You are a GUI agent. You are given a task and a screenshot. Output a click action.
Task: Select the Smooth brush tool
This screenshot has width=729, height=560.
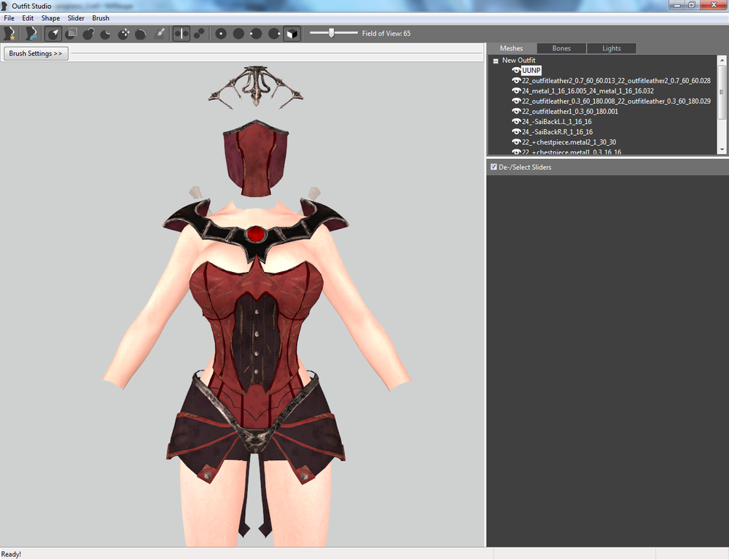coord(141,34)
